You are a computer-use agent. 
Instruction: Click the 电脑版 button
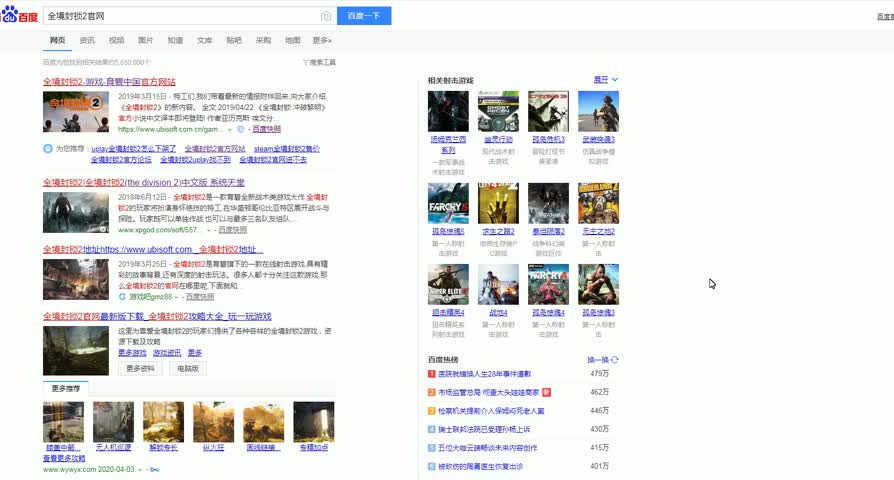click(188, 368)
